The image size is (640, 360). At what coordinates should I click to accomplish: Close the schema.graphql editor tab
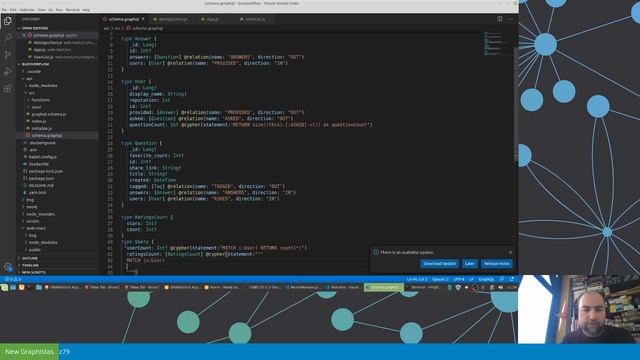click(143, 19)
